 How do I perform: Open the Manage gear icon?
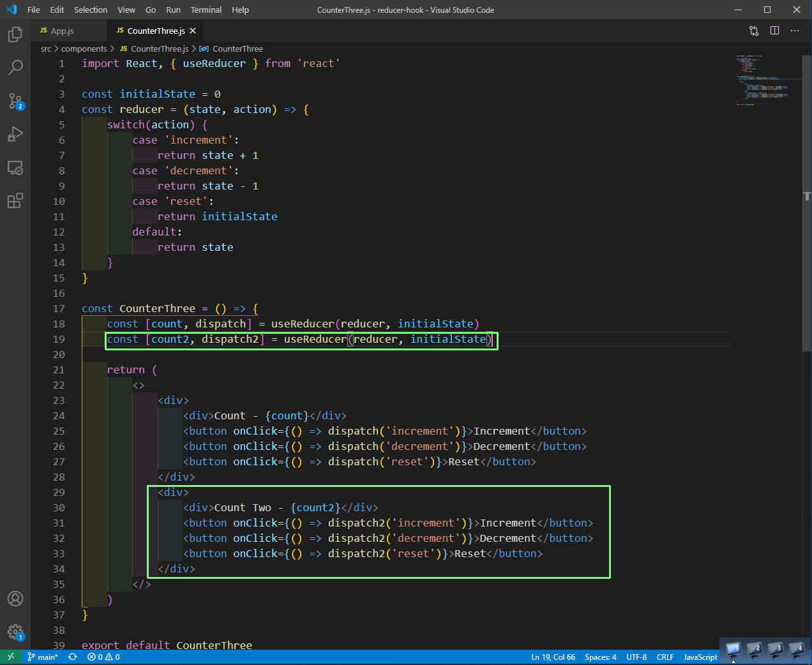coord(15,632)
